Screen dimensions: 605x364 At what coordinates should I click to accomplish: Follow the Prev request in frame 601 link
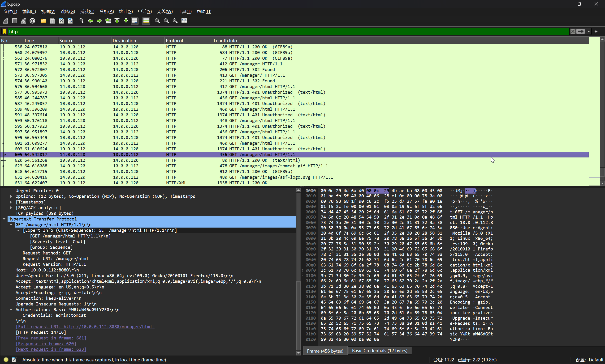point(51,338)
